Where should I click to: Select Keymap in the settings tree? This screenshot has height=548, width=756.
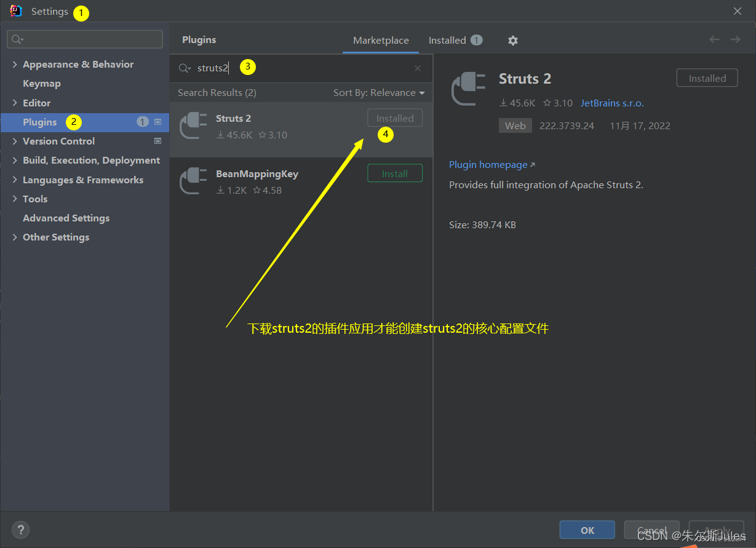(x=42, y=84)
